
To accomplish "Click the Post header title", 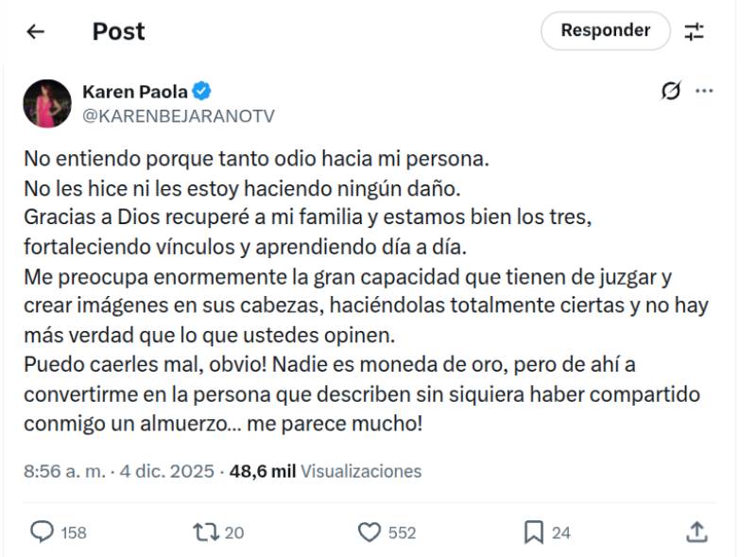I will click(x=118, y=31).
